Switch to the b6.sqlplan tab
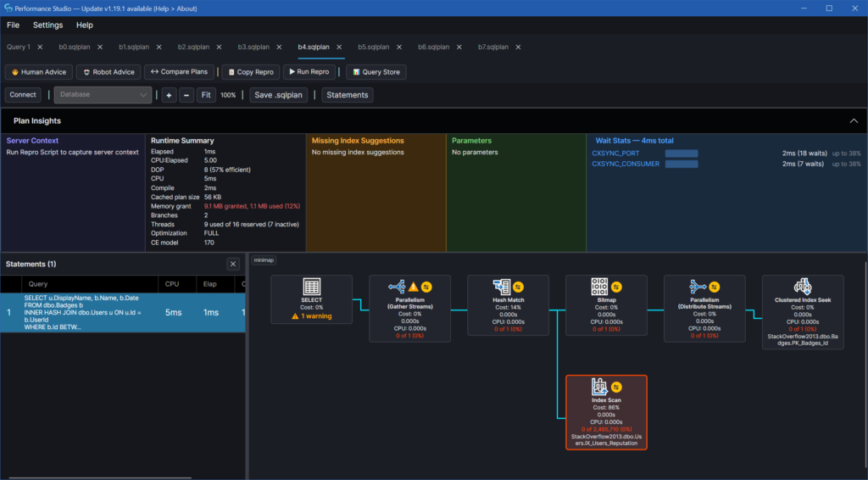Screen dimensions: 868x480 pos(433,47)
